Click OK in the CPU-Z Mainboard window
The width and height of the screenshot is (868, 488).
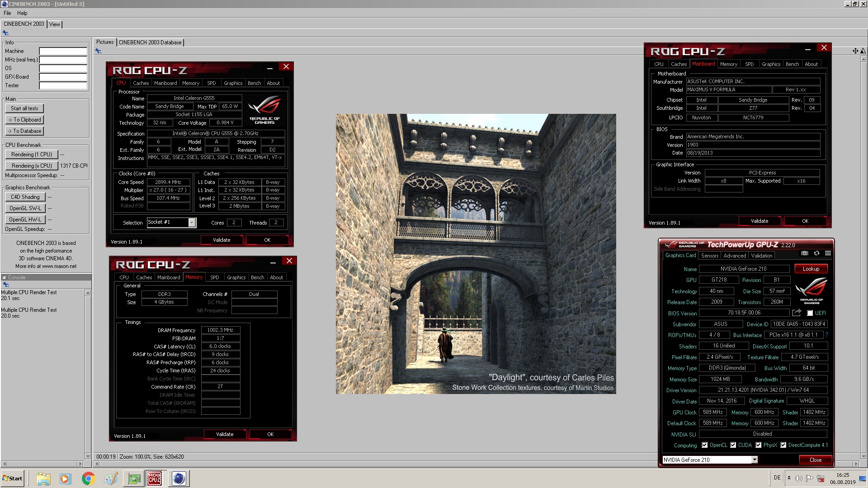(805, 221)
